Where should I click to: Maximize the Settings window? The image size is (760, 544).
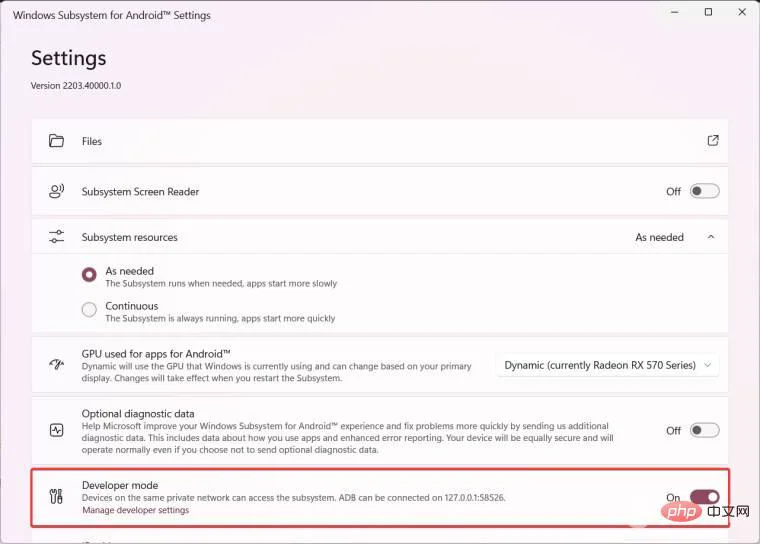(x=708, y=12)
